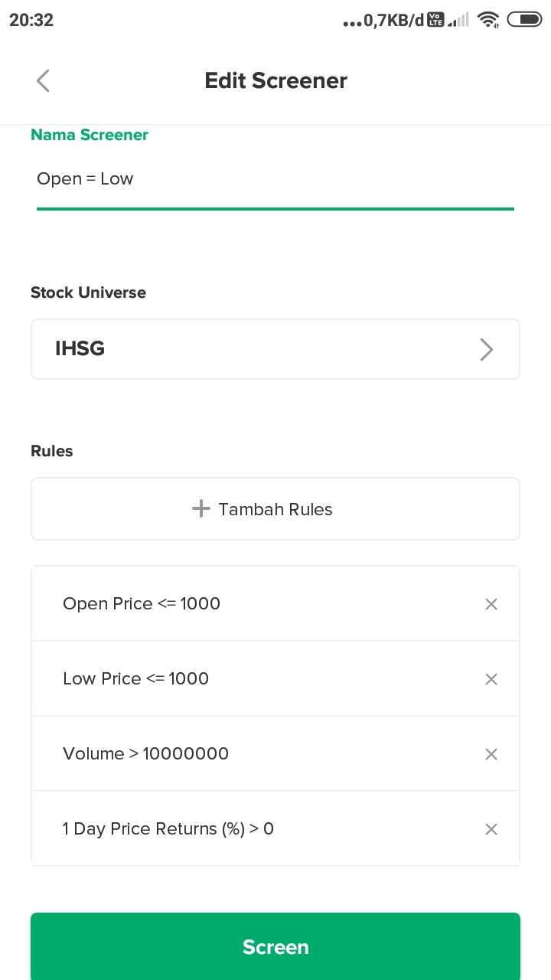Open the IHSG stock universe chevron
Viewport: 551px width, 980px height.
point(486,349)
